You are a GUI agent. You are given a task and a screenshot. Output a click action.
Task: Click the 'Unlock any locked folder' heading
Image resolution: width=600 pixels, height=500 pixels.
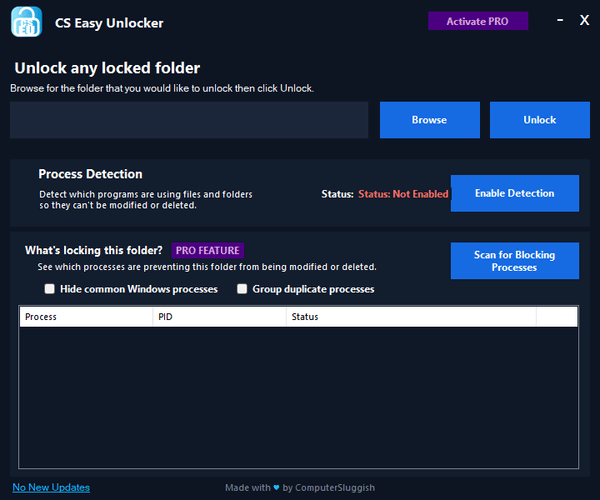pyautogui.click(x=107, y=68)
